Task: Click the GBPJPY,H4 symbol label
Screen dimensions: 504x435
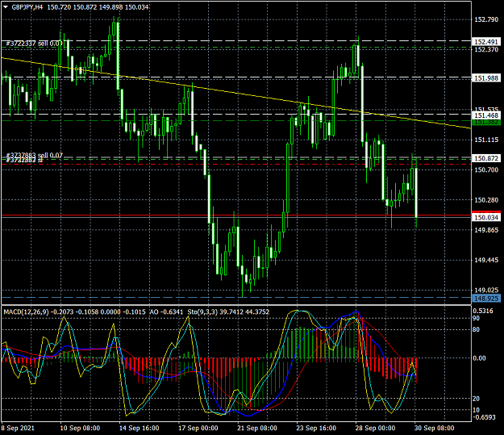Action: pyautogui.click(x=27, y=7)
